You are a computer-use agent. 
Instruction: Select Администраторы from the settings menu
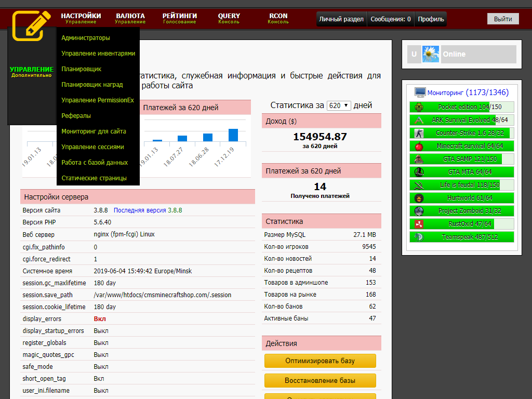[86, 38]
